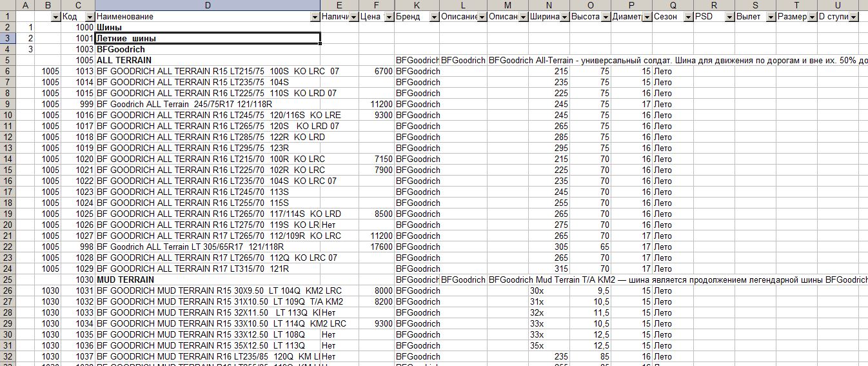
Task: Select the cell containing 'Летние шины'
Action: (x=208, y=38)
